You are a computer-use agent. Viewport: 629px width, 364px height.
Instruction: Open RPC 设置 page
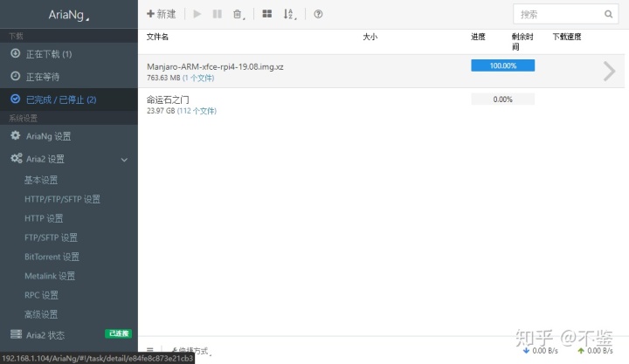(41, 295)
